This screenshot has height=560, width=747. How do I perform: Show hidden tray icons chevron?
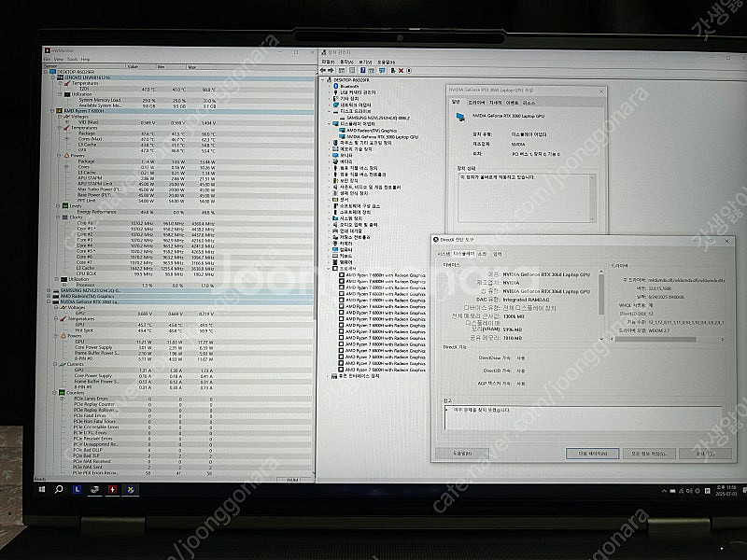[x=664, y=491]
